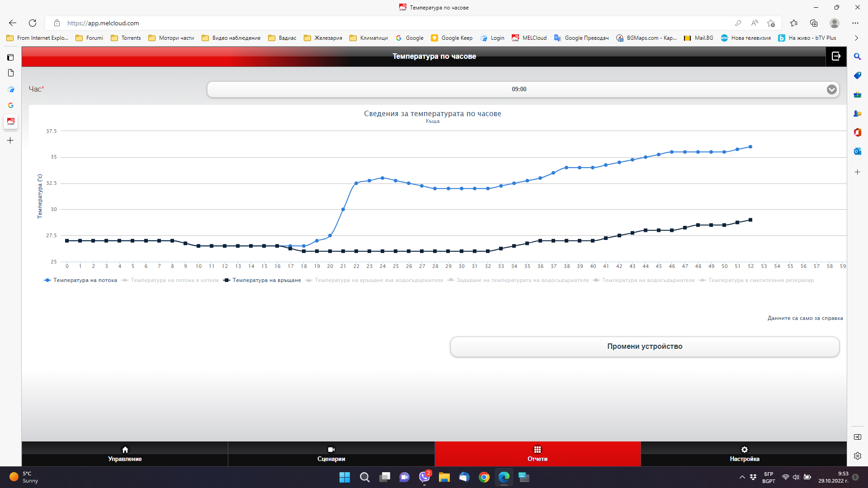Switch to the Сценарии tab
The image size is (868, 488).
pos(331,454)
